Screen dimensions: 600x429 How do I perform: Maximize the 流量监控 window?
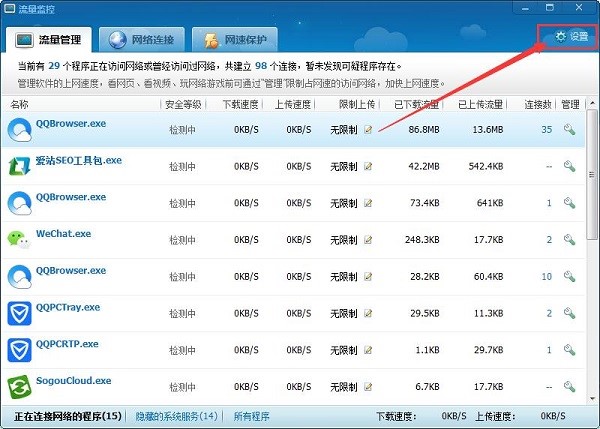pos(550,7)
